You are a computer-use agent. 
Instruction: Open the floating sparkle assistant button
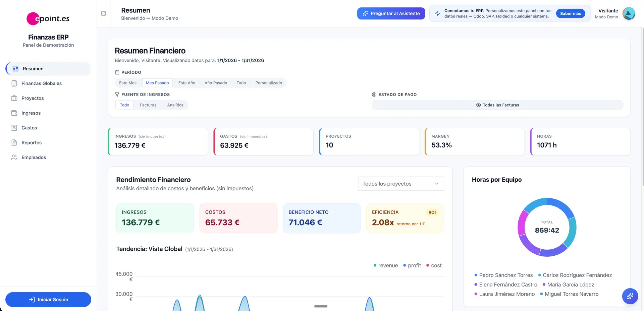click(630, 296)
